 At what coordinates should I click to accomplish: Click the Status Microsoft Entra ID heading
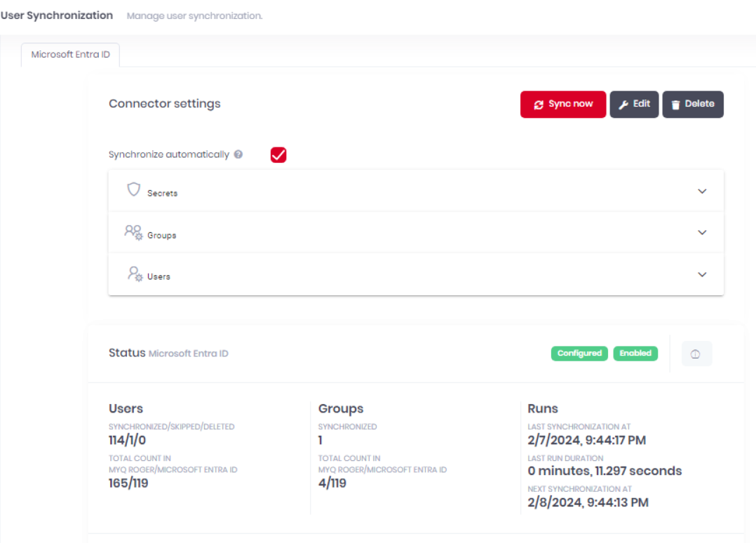click(168, 353)
